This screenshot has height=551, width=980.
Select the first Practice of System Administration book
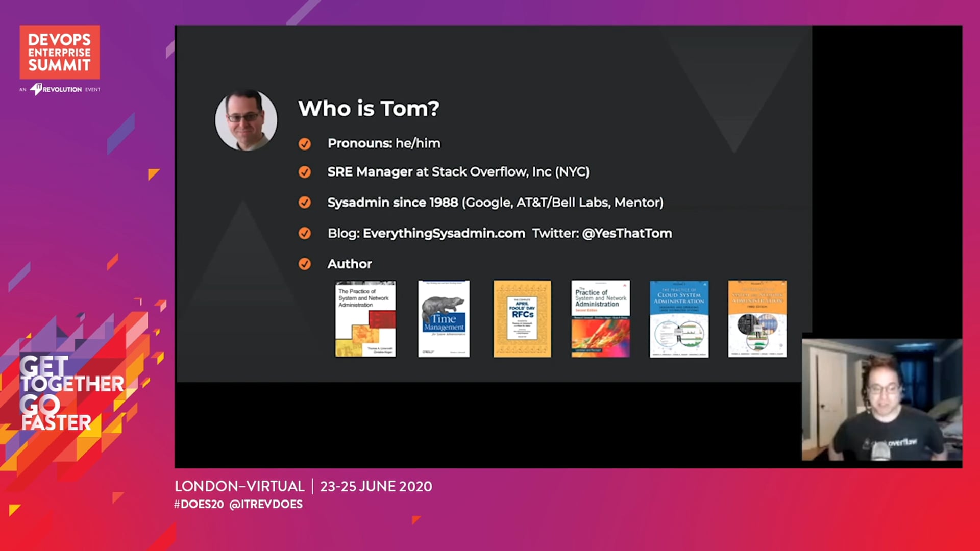coord(365,319)
